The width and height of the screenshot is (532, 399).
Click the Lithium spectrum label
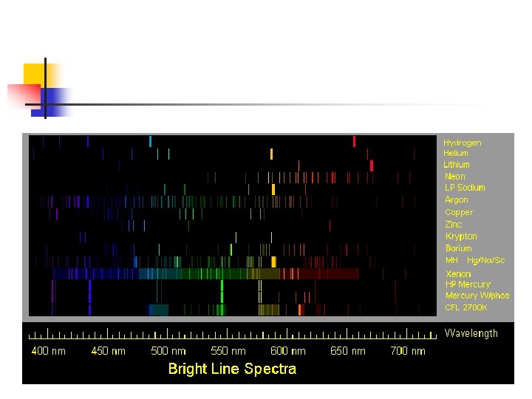click(457, 165)
